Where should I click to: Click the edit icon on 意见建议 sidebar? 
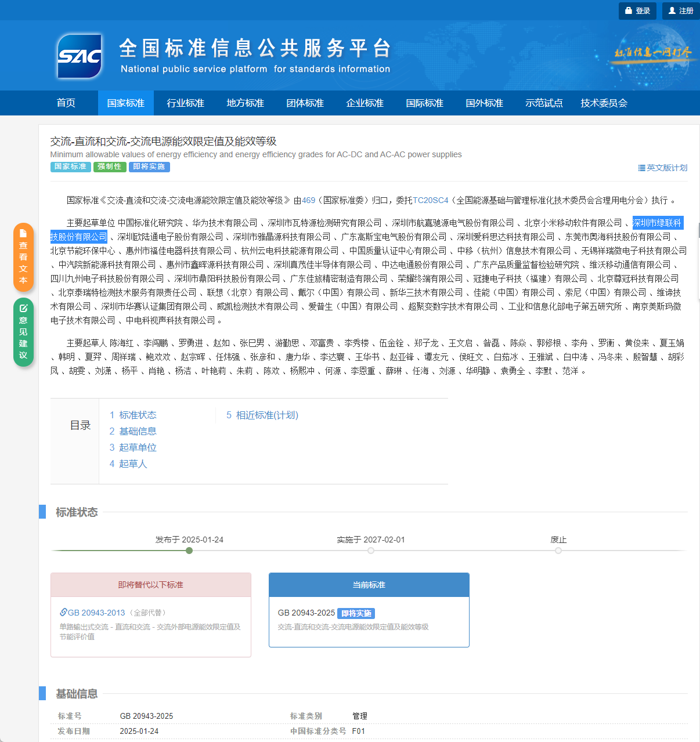pos(23,308)
